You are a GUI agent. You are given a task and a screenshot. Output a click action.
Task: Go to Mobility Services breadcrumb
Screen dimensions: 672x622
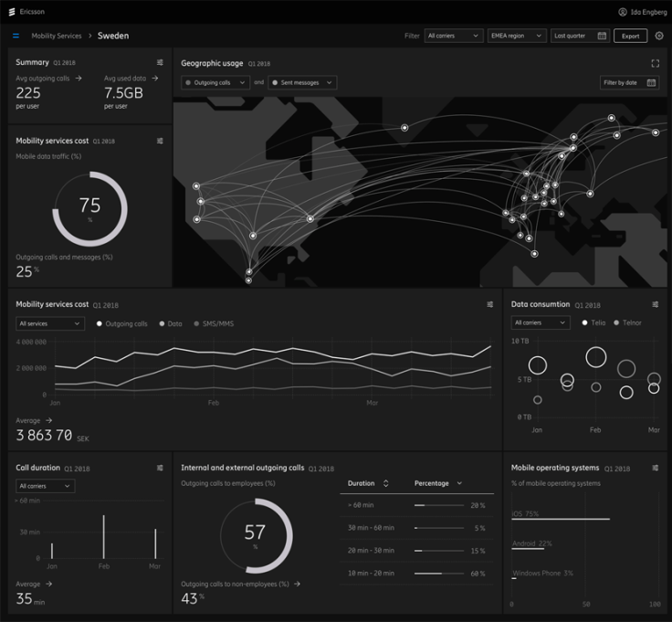[x=57, y=36]
